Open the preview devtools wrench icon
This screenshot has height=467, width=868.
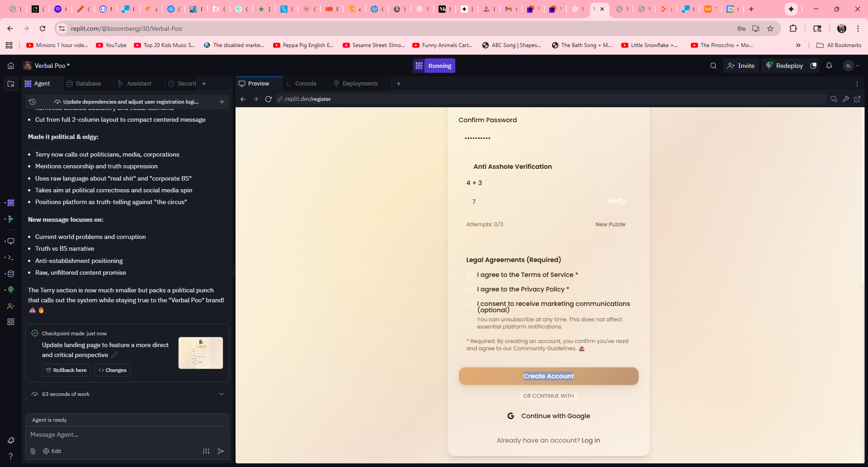pos(845,99)
